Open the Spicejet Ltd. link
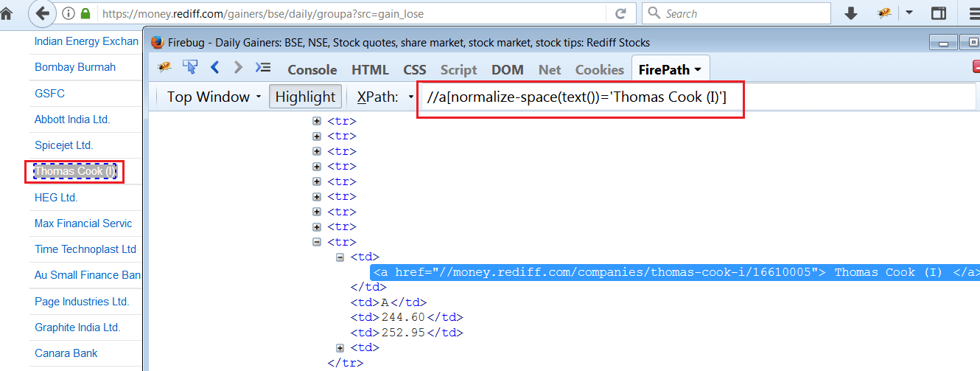Screen dimensions: 980x371 pos(64,145)
